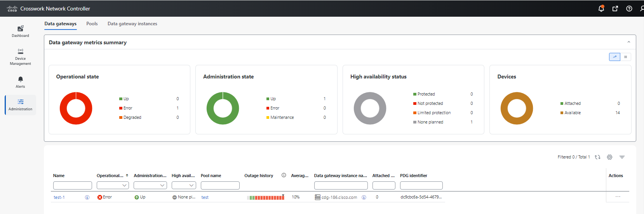The image size is (644, 214).
Task: Click the Up status icon in test-1 row
Action: [x=137, y=197]
